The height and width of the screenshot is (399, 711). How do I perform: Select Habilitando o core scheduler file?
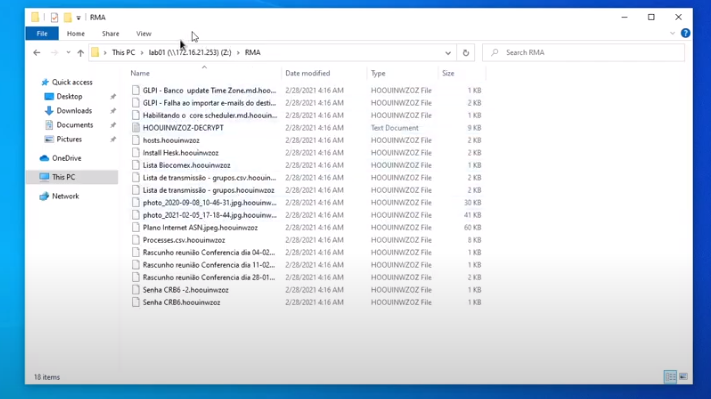click(209, 115)
